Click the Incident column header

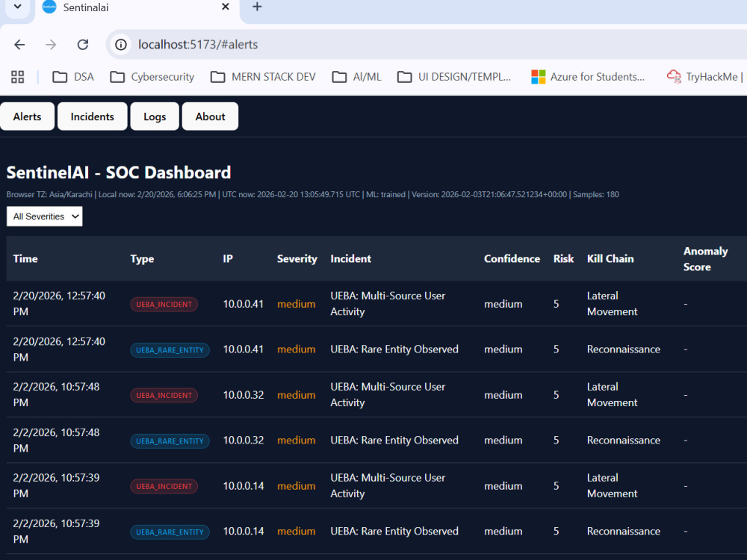click(x=350, y=258)
